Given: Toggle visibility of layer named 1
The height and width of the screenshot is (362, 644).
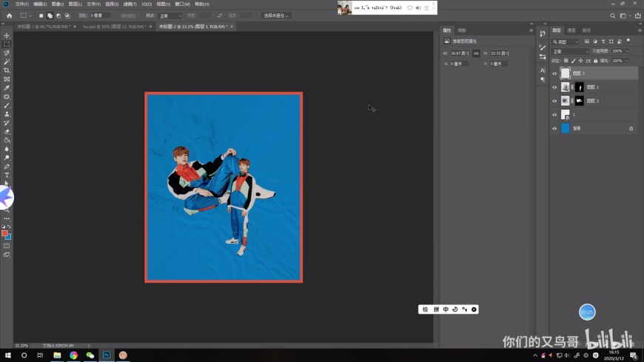Looking at the screenshot, I should click(x=554, y=115).
